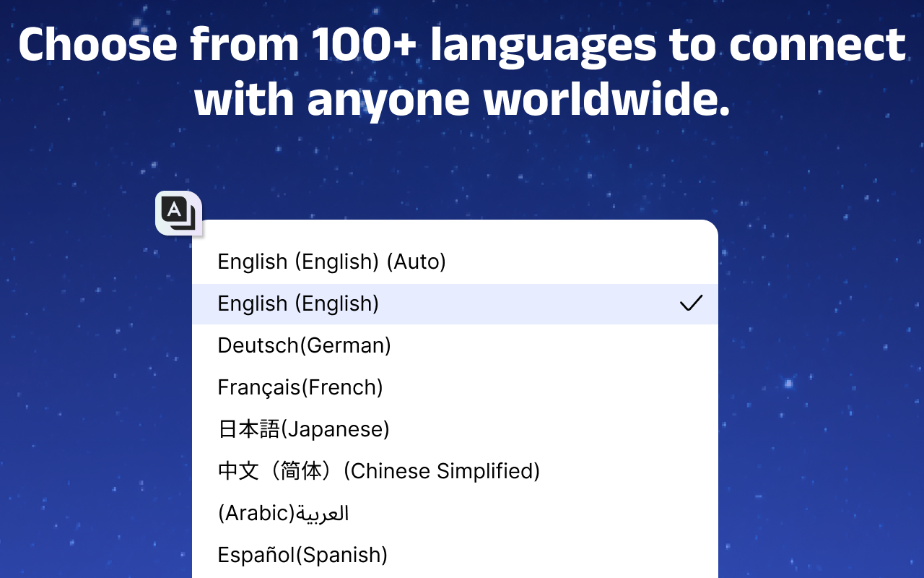This screenshot has width=924, height=578.
Task: Select English (English) (Auto) detection option
Action: point(331,262)
